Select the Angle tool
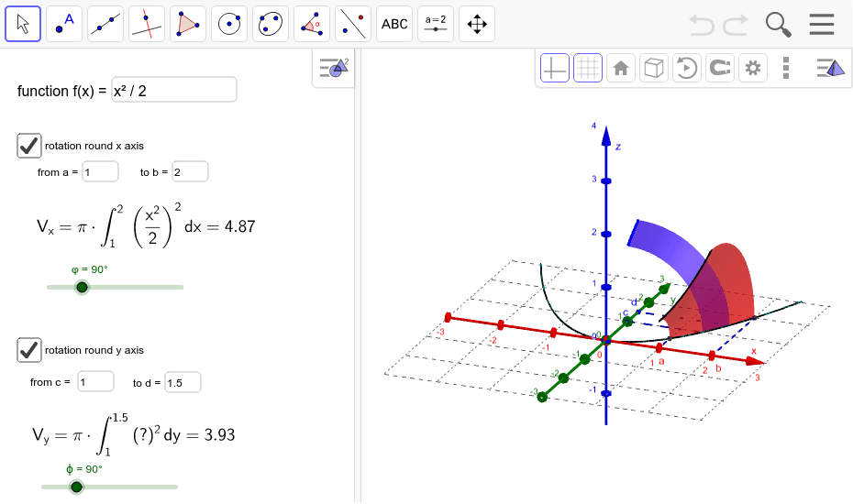This screenshot has width=853, height=504. point(312,24)
